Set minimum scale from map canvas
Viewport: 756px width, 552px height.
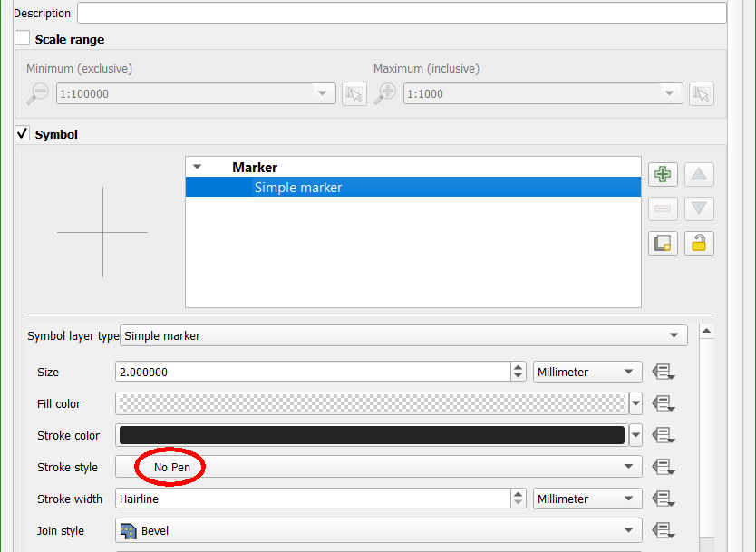[354, 94]
